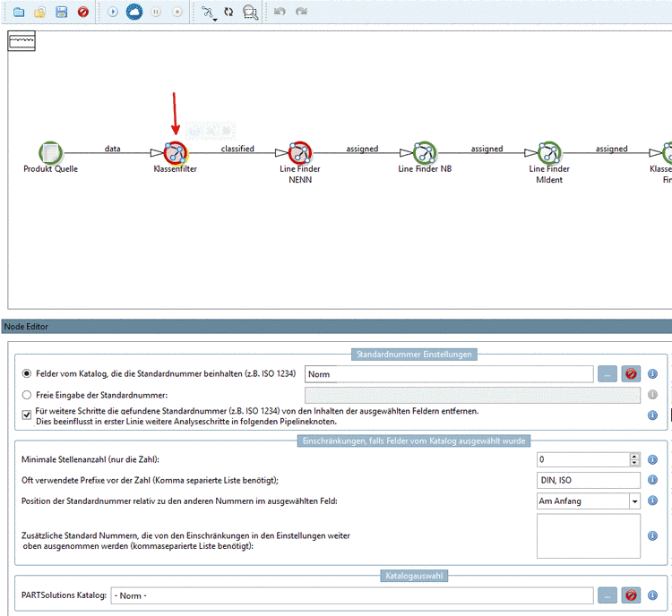672x616 pixels.
Task: Select the zoom-to-selection magnifier tool
Action: pyautogui.click(x=250, y=13)
